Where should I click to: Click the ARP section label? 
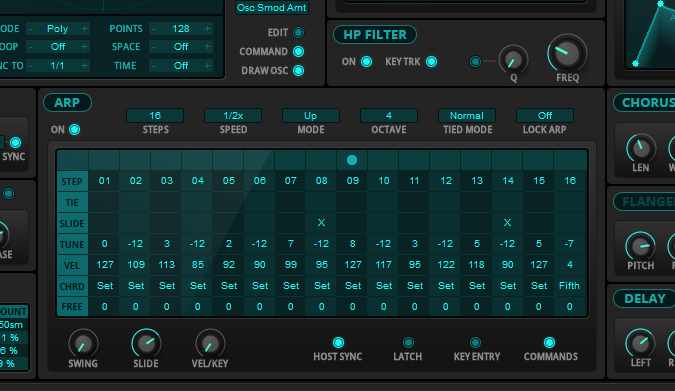(x=67, y=102)
